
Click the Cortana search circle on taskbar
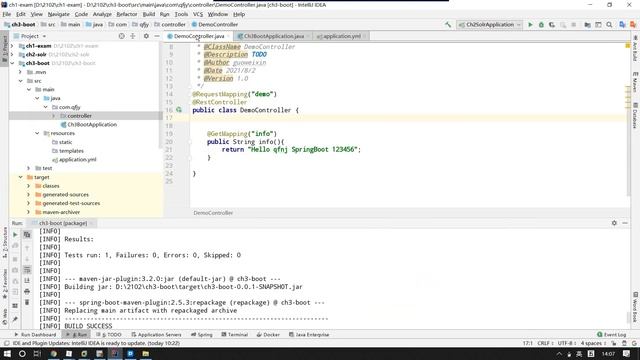tap(22, 353)
